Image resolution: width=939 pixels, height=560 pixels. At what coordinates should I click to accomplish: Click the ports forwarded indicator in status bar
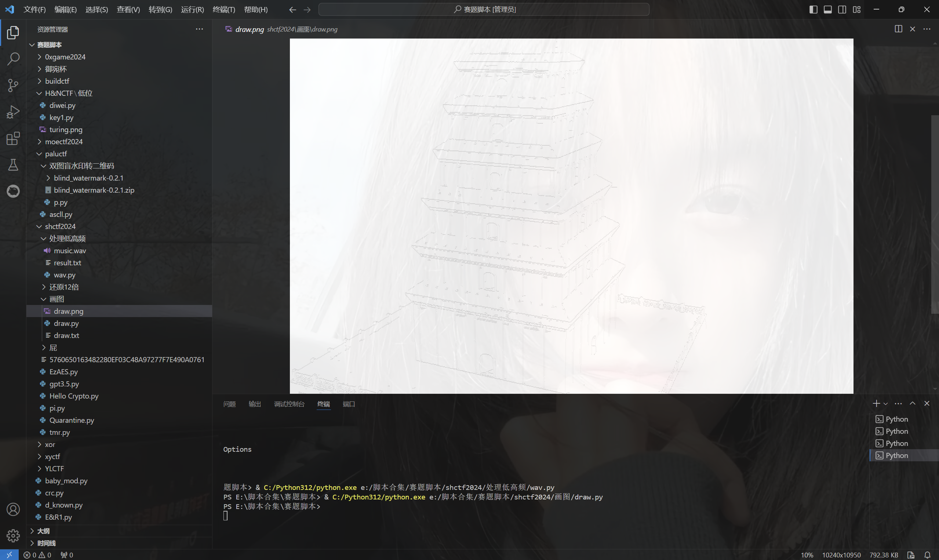[x=67, y=555]
